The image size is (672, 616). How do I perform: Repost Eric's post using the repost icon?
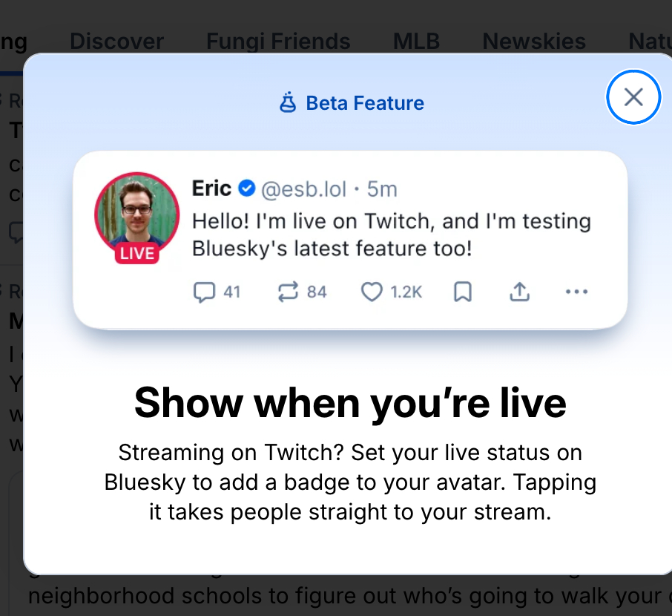pos(287,292)
